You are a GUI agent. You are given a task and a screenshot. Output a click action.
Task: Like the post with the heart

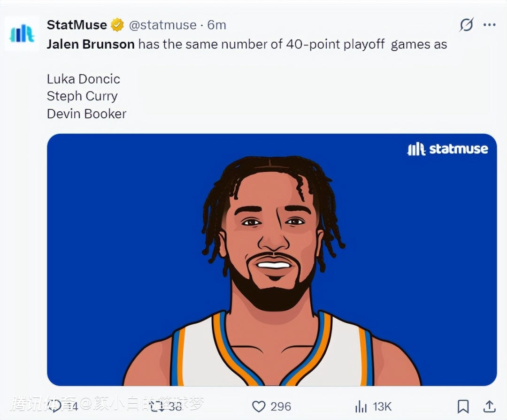259,406
